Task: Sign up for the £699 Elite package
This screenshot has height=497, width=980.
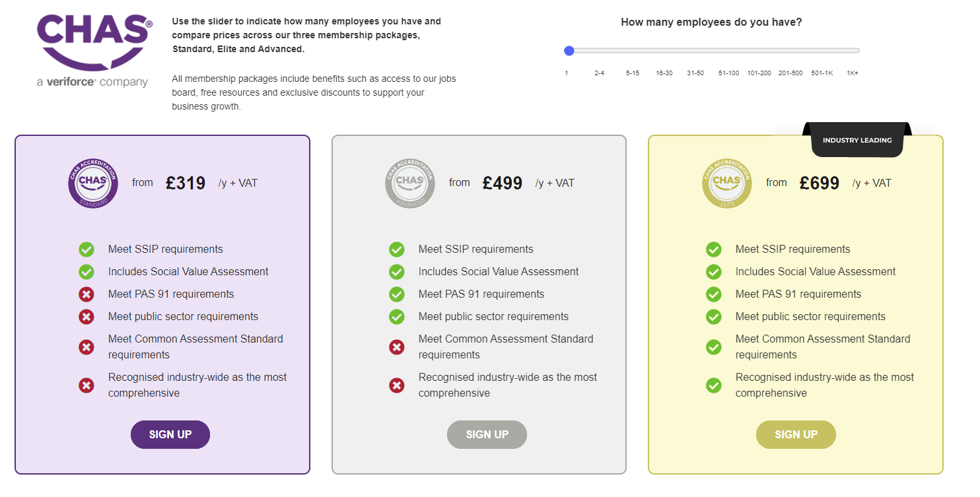Action: tap(796, 434)
